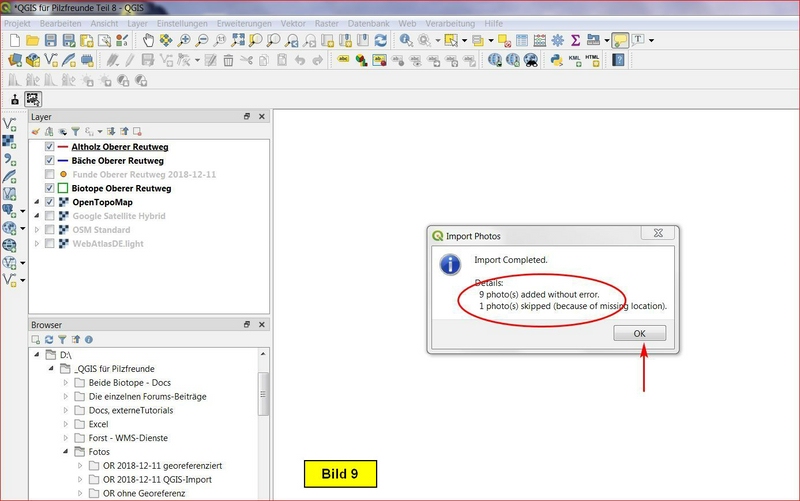This screenshot has height=501, width=800.
Task: Select the Forst - WMS-Dienste folder
Action: [x=128, y=438]
